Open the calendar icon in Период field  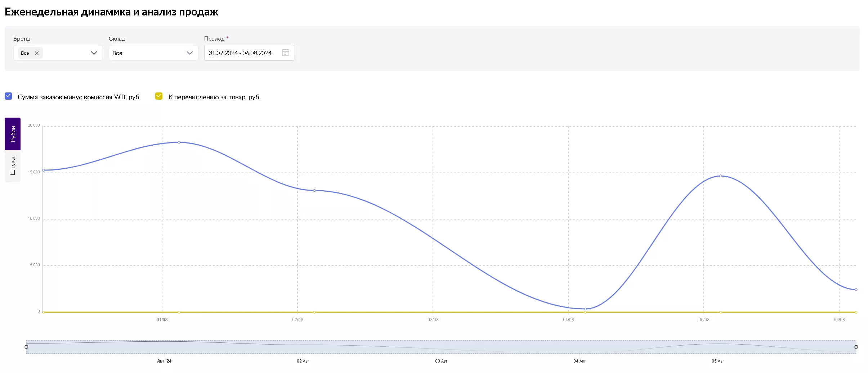click(285, 53)
